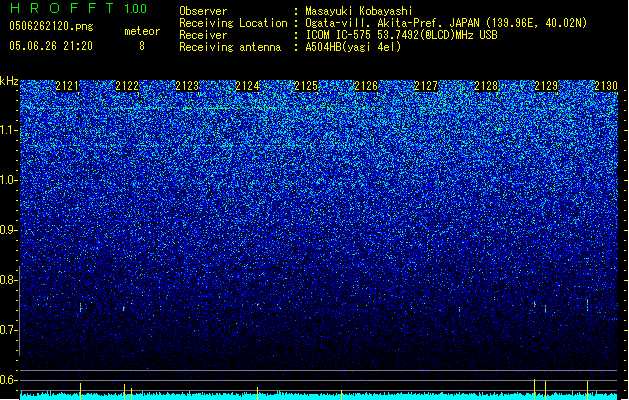The height and width of the screenshot is (400, 629).
Task: Click the meteor echo near 2124
Action: tap(258, 305)
